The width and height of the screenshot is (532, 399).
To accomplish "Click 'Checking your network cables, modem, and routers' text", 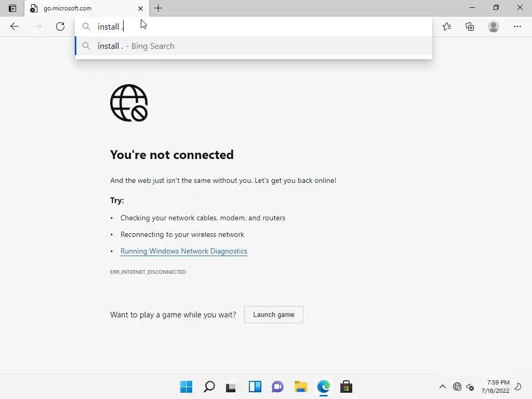I will click(203, 218).
